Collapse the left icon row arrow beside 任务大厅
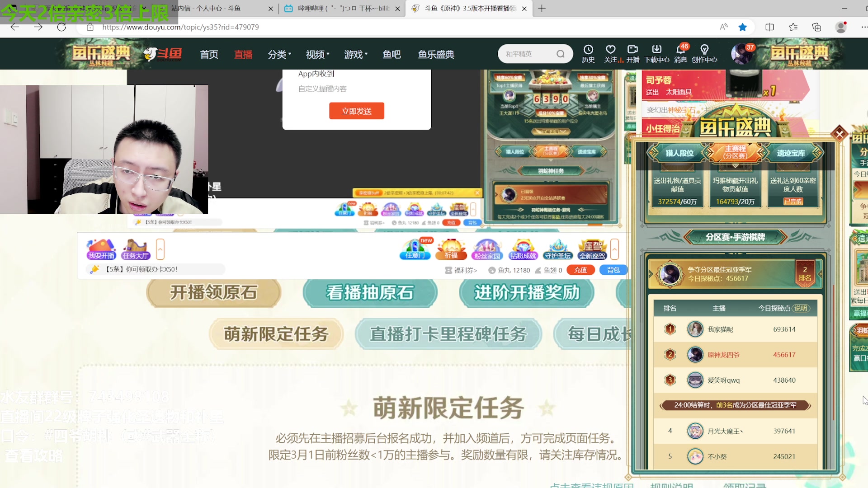Viewport: 868px width, 488px height. click(160, 249)
